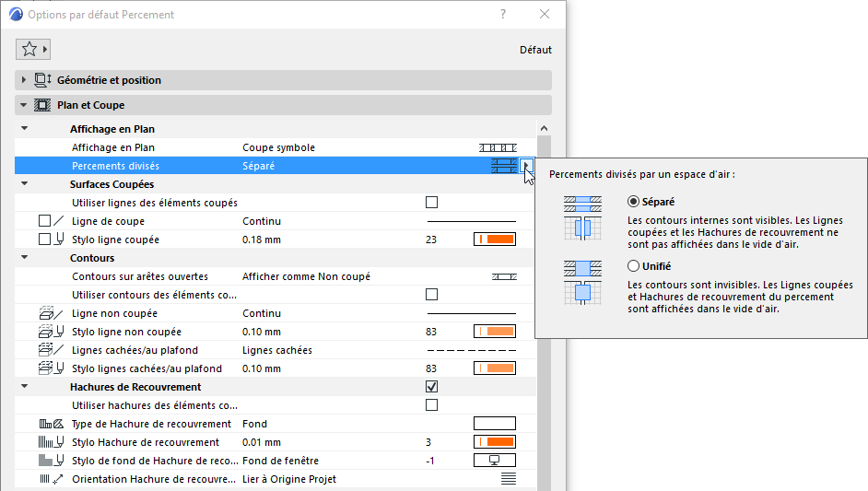Screen dimensions: 868x491
Task: Click Stylo Hachure de recouvrement color swatch
Action: 495,442
